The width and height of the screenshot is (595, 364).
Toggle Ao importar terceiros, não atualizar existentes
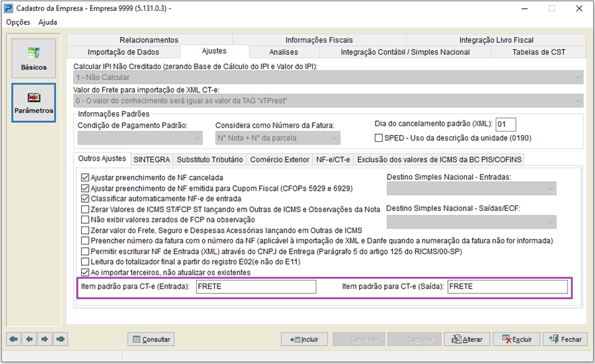pyautogui.click(x=85, y=272)
